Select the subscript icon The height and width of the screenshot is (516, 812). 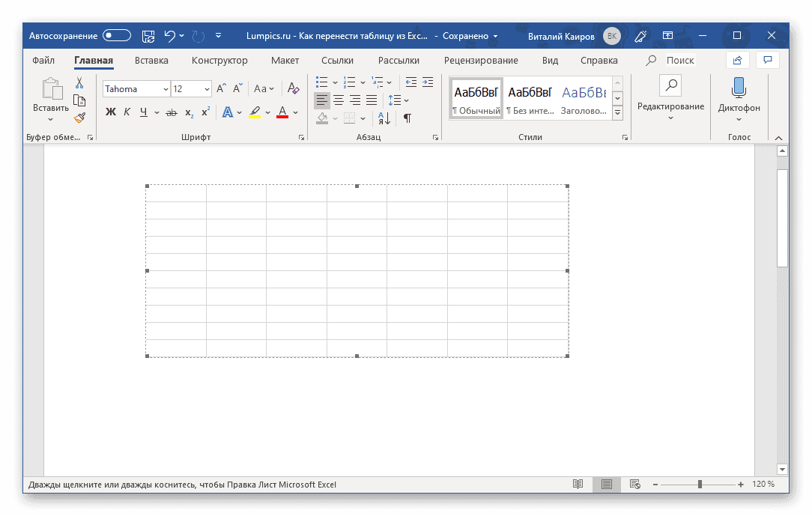188,112
